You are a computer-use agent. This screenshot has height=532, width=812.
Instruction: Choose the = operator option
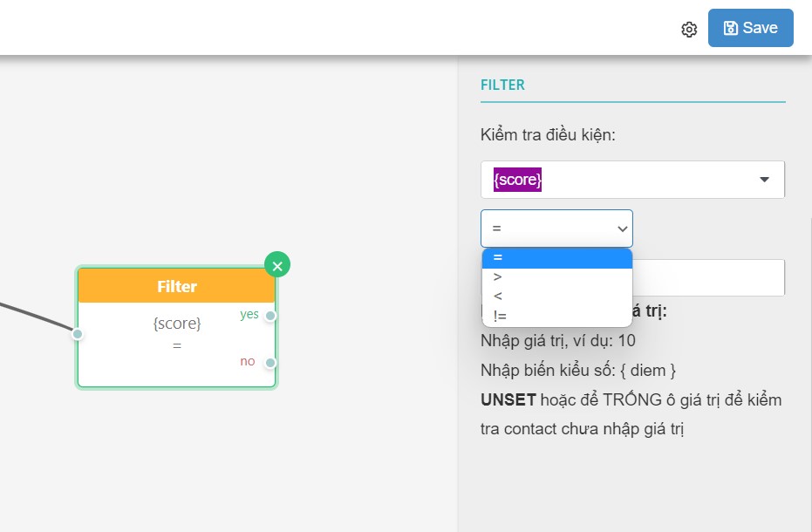click(x=556, y=257)
